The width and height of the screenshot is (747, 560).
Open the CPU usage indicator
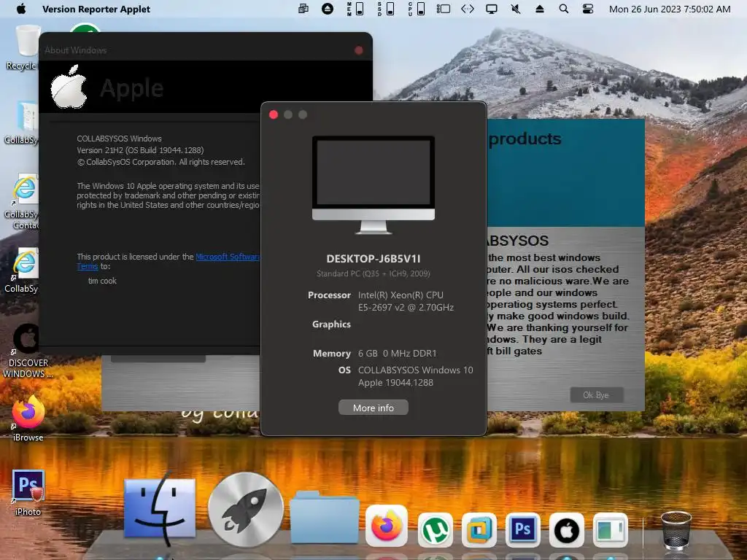(x=417, y=9)
